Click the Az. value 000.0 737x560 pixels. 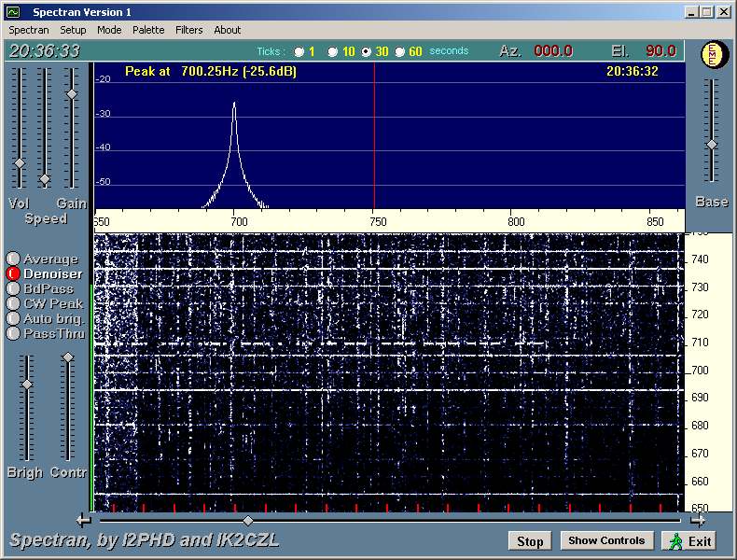tap(552, 50)
